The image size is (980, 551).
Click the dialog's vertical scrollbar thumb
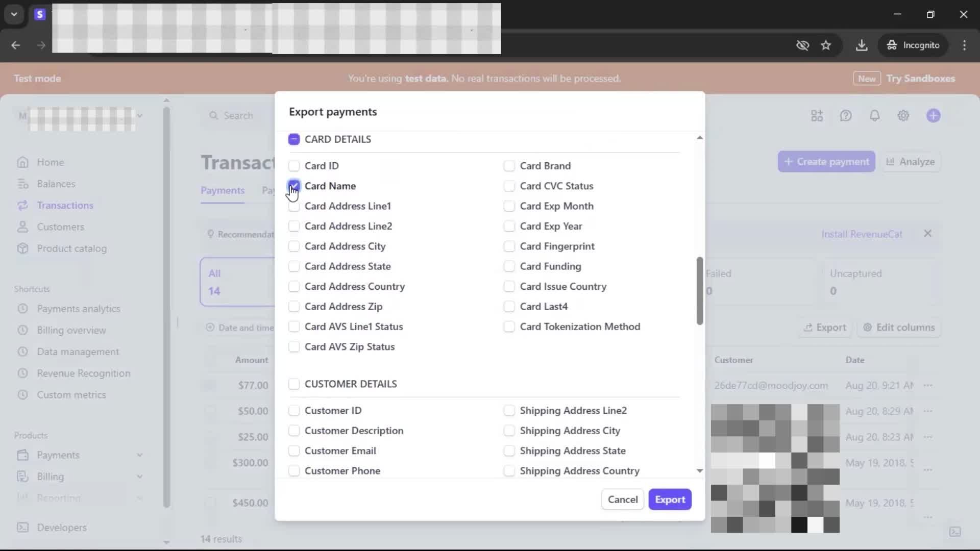point(699,291)
